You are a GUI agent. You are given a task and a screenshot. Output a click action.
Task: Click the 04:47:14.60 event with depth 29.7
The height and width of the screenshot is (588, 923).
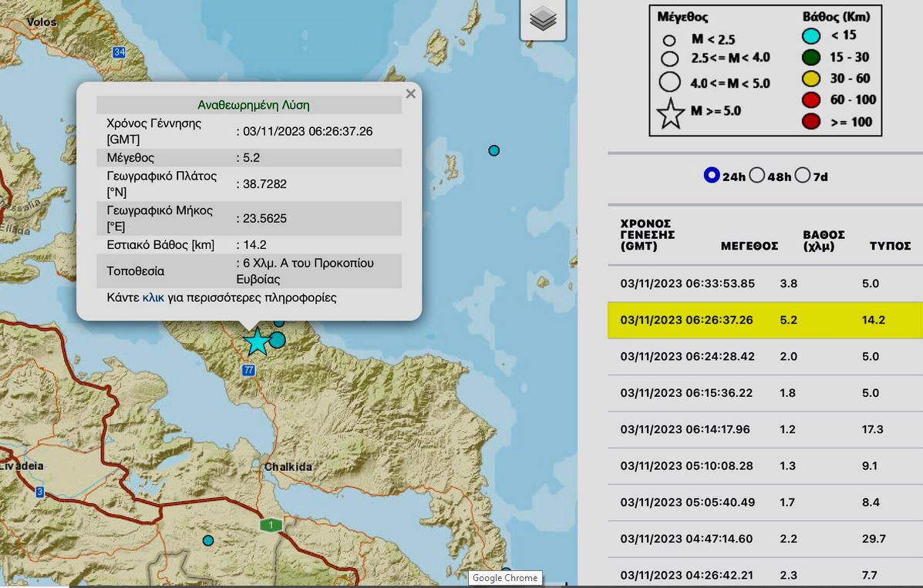(765, 539)
